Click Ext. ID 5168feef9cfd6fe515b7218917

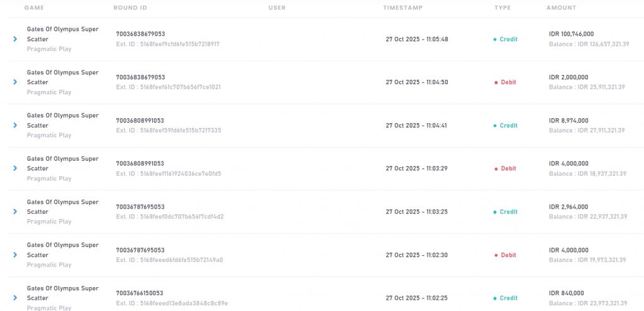(x=167, y=44)
